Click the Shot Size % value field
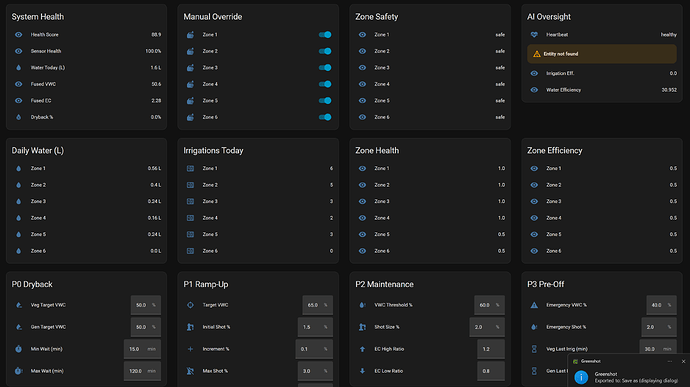This screenshot has height=387, width=690. (487, 327)
